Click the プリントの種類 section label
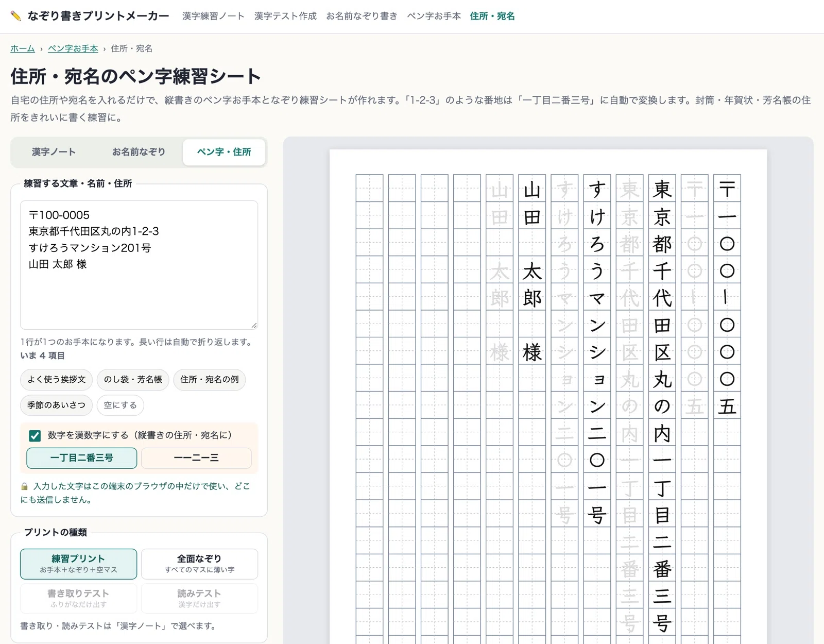This screenshot has height=644, width=824. 56,532
